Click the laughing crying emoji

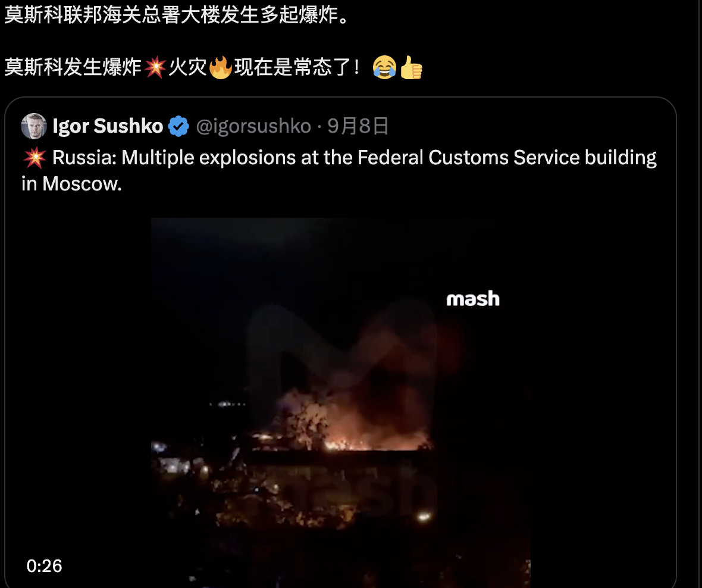pos(384,68)
